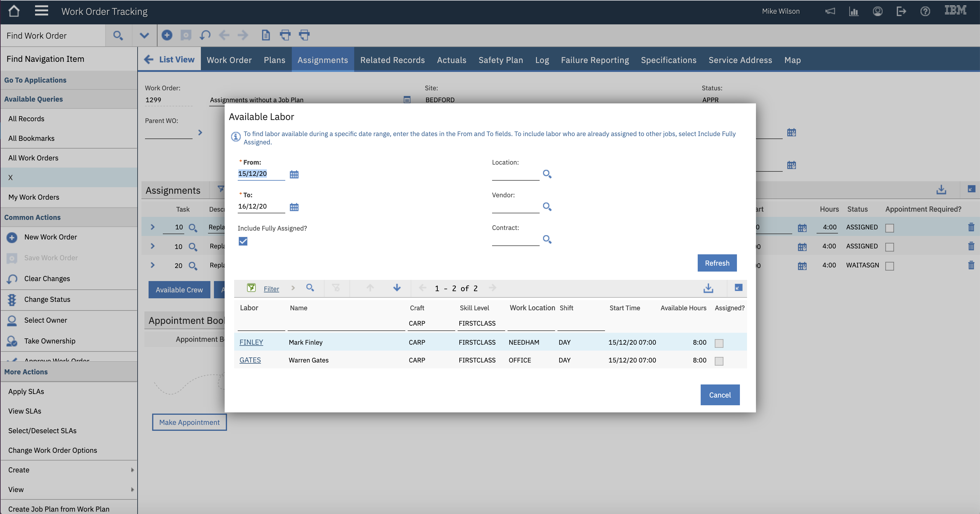Open the To date calendar picker
Viewport: 980px width, 514px height.
294,207
